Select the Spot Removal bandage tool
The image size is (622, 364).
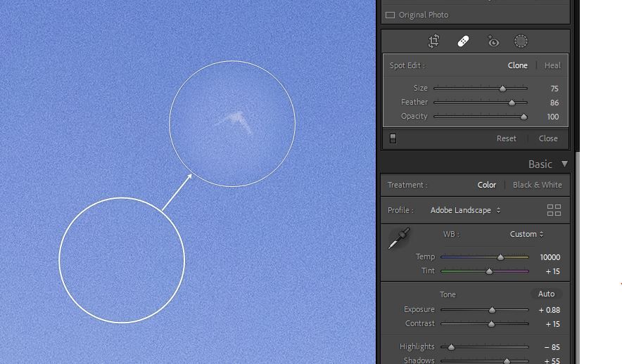(x=463, y=41)
